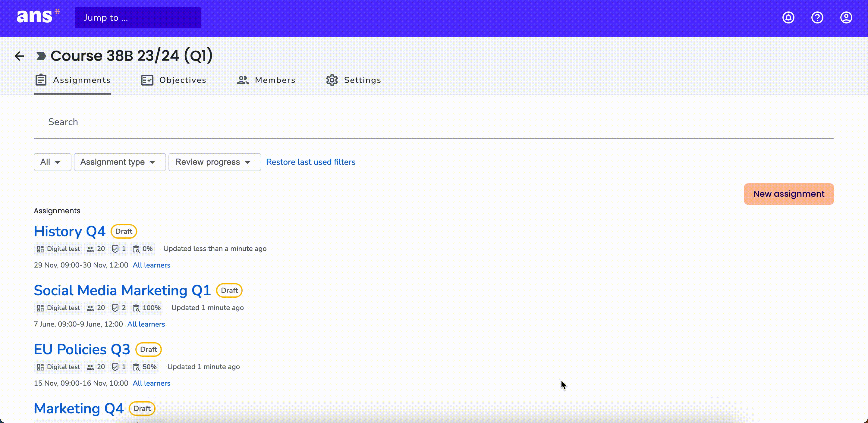Click the Draft badge beside History Q4
Screen dimensions: 868x423
pos(124,231)
